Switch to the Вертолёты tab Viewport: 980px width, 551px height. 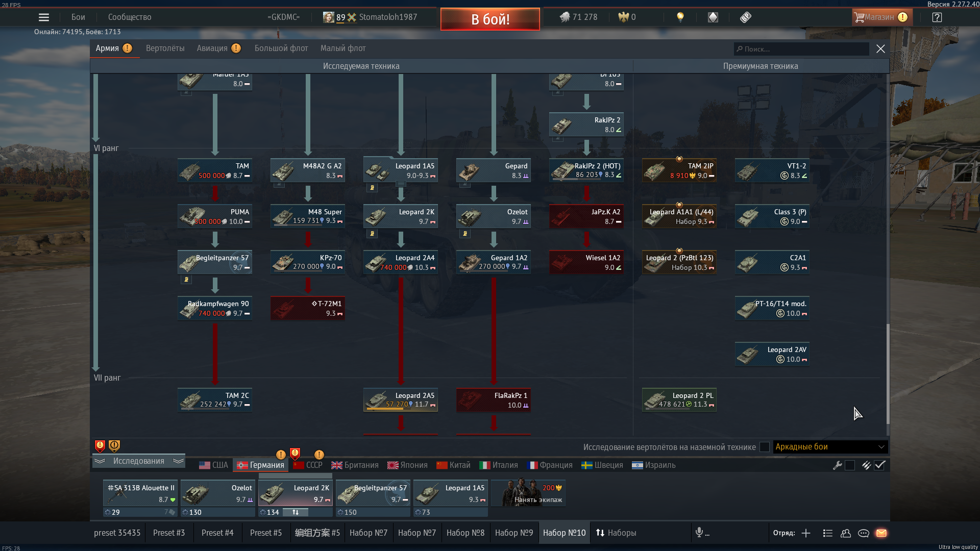[x=165, y=48]
